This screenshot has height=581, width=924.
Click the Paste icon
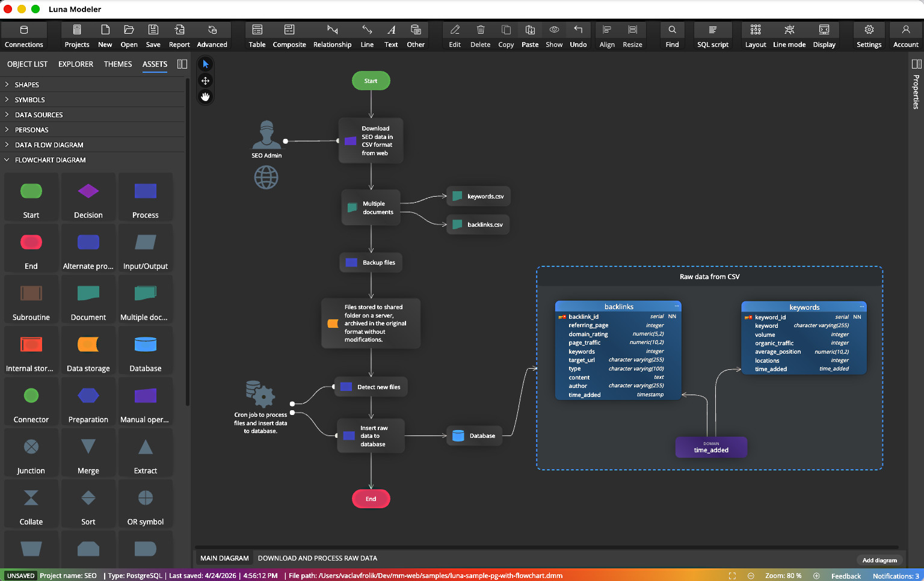pyautogui.click(x=529, y=35)
